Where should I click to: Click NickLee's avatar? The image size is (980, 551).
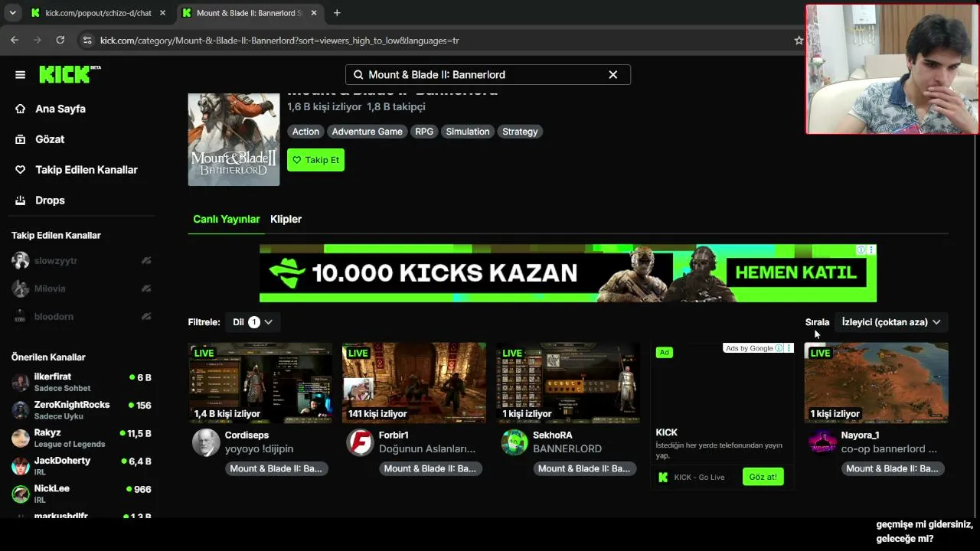pyautogui.click(x=21, y=494)
